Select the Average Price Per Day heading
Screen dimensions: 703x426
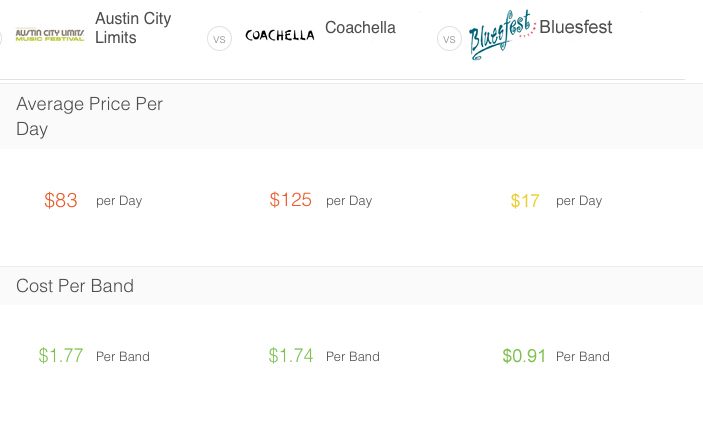pyautogui.click(x=89, y=116)
